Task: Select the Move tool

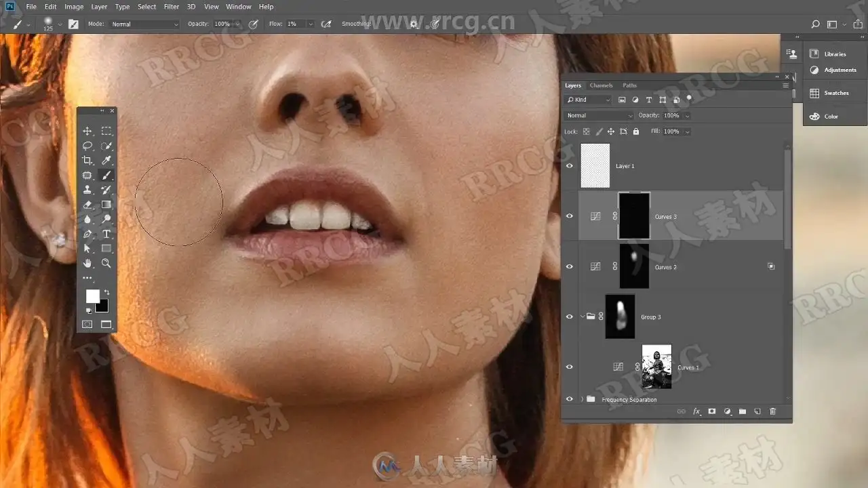Action: [87, 131]
